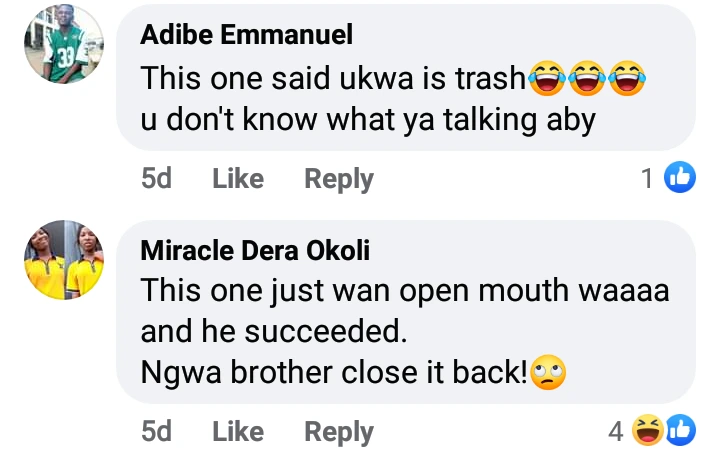The image size is (720, 458).
Task: Open the 5d timestamp on Miracle's comment
Action: [156, 432]
